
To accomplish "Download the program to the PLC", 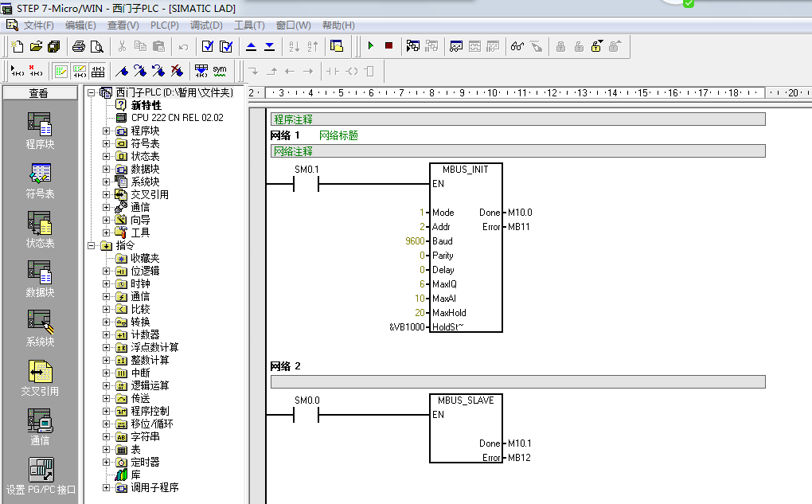I will 268,45.
